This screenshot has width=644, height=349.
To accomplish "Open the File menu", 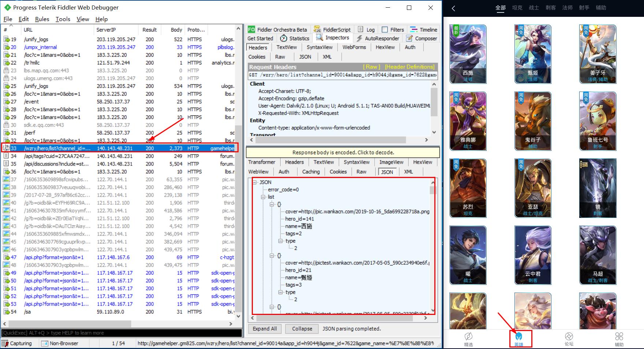I will click(x=8, y=19).
